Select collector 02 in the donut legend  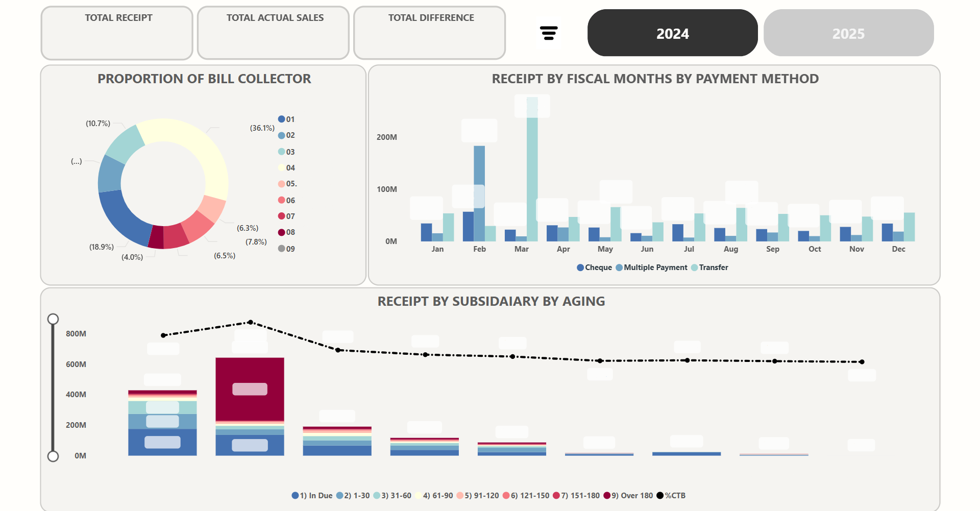point(286,135)
